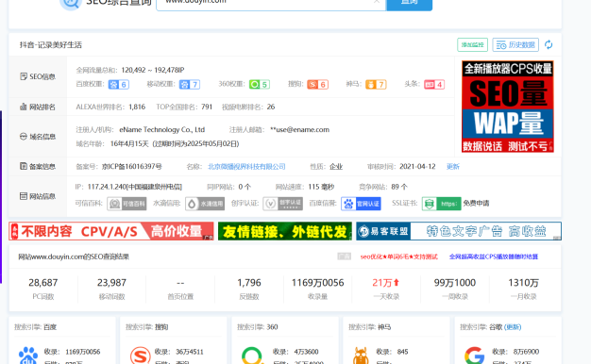The width and height of the screenshot is (591, 364).
Task: Click the blue 查询 search button
Action: click(410, 3)
